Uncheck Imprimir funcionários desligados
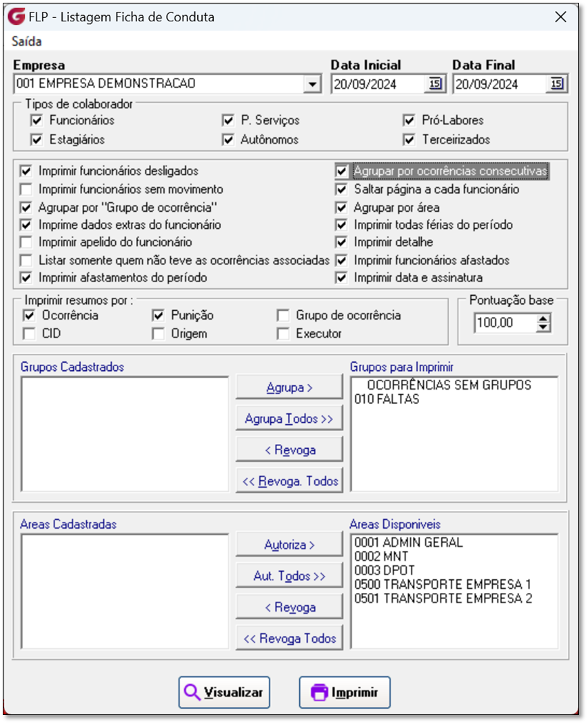Viewport: 588px width, 724px height. pos(26,171)
